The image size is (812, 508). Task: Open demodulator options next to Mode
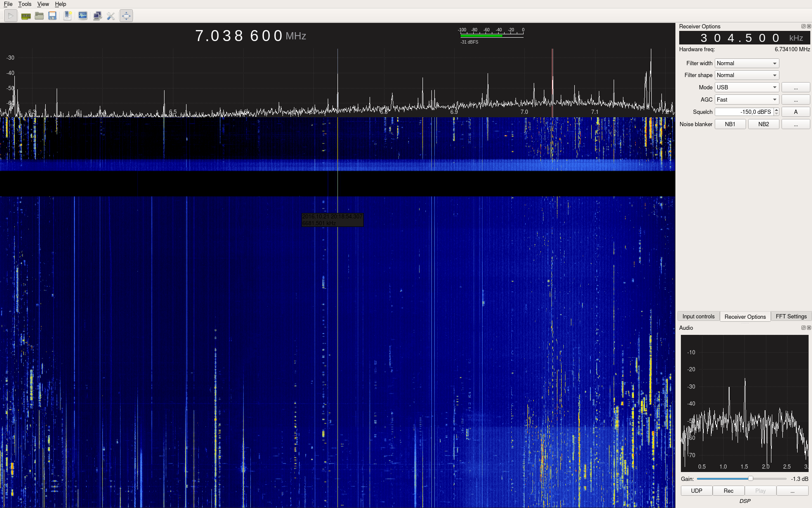click(796, 88)
